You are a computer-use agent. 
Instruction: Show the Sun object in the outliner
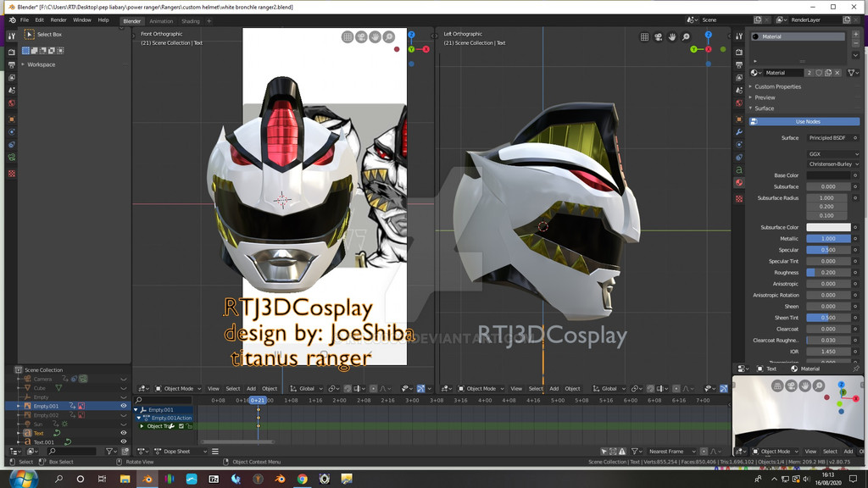pos(124,424)
